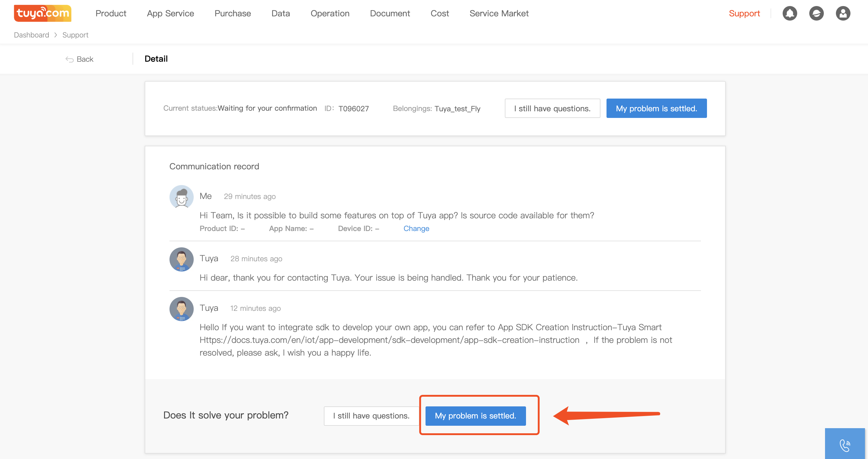Click the Device ID label
The height and width of the screenshot is (459, 868).
pos(355,228)
